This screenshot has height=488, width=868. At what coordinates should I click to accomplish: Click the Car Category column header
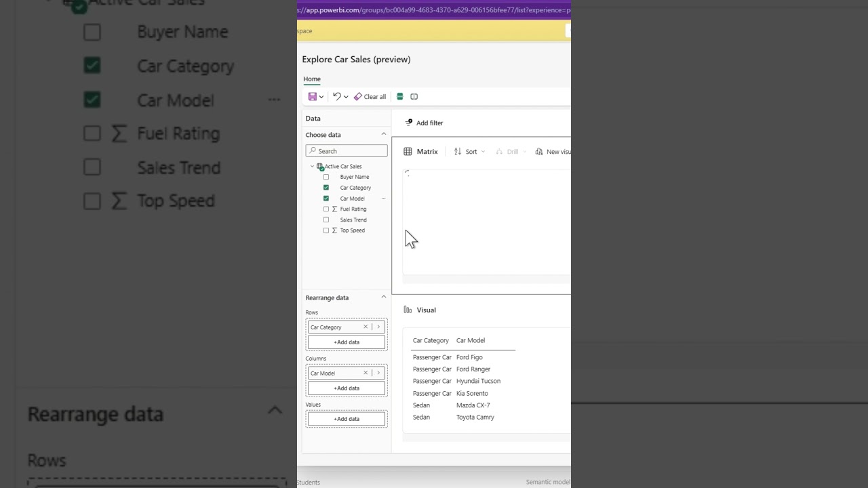pyautogui.click(x=431, y=340)
